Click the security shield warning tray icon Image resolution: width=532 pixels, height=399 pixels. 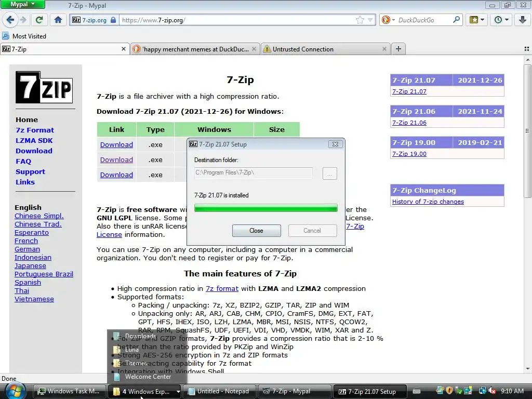(449, 391)
